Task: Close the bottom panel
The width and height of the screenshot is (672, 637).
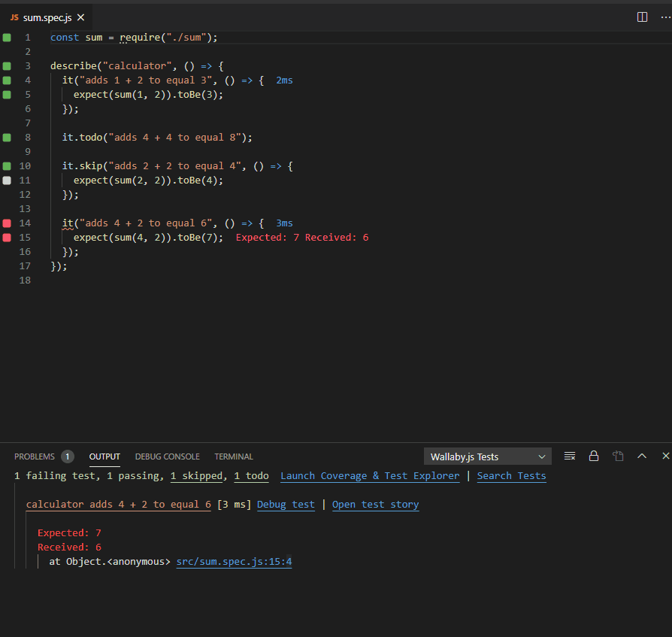Action: 665,456
